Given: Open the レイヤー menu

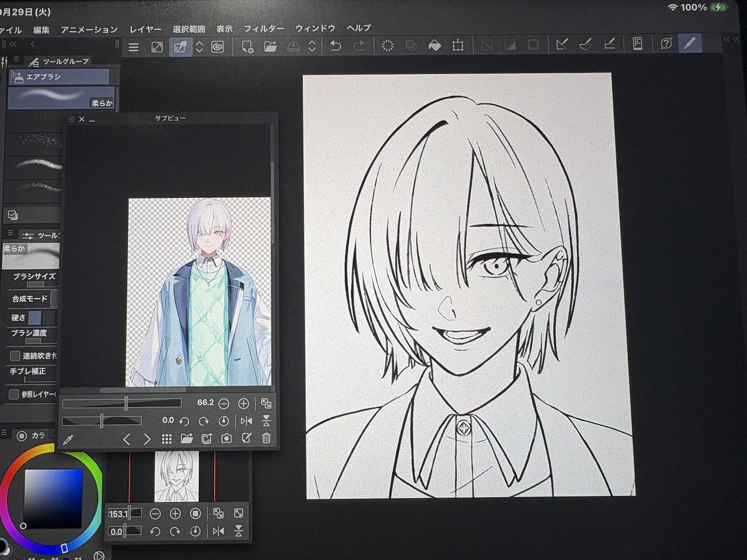Looking at the screenshot, I should pos(146,29).
